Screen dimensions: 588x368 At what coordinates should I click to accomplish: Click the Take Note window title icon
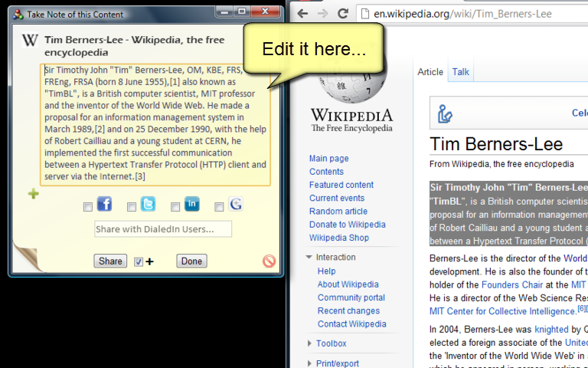point(18,15)
